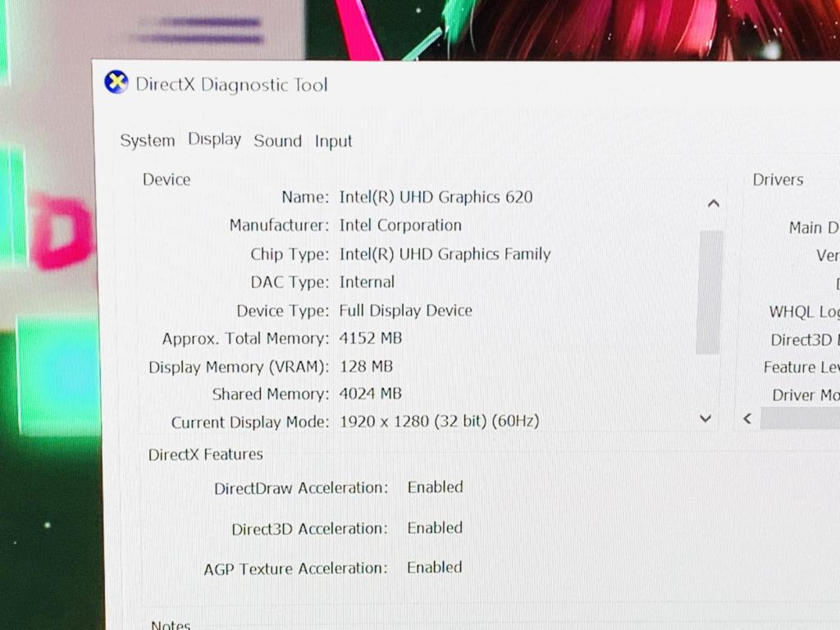Select the text Intel(R) UHD Graphics 620
840x630 pixels.
pos(436,197)
